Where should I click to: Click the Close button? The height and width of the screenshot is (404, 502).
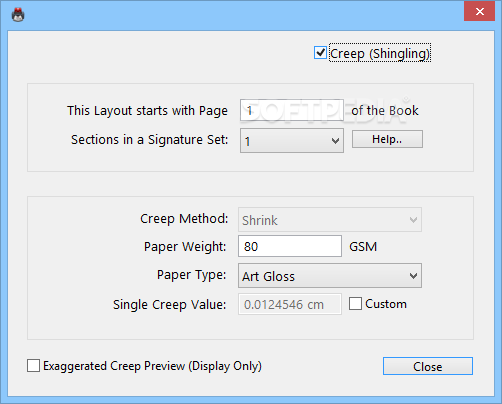[x=428, y=366]
